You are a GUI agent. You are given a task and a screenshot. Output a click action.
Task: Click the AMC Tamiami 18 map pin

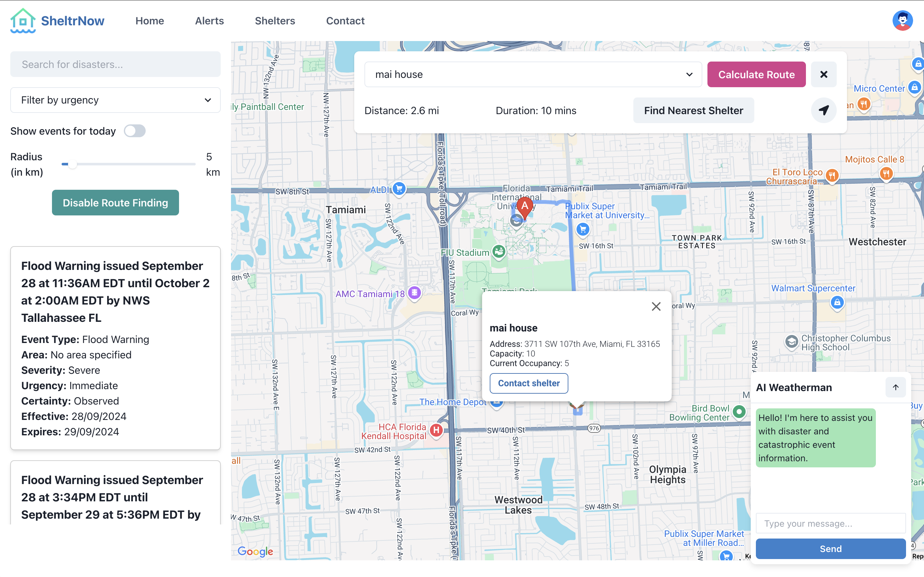pyautogui.click(x=414, y=293)
